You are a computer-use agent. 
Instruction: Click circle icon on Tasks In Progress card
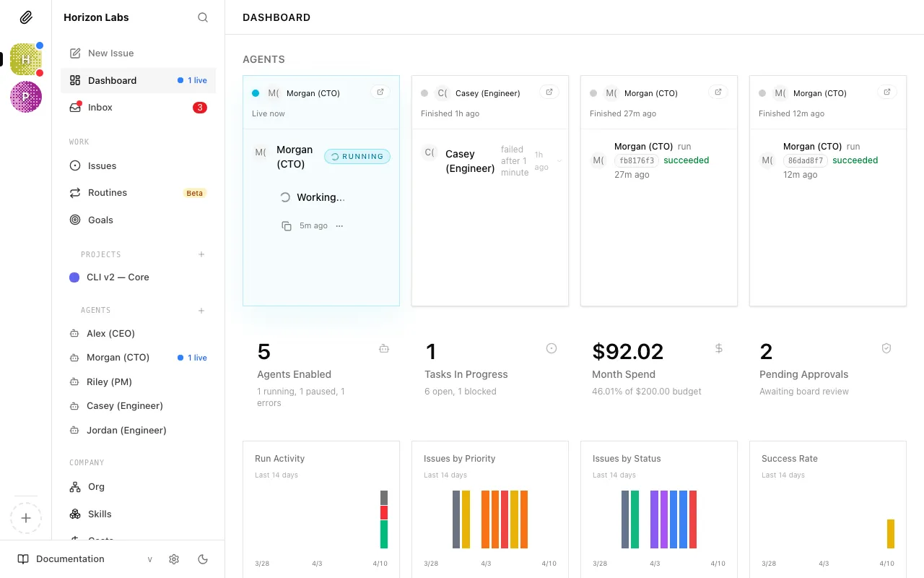point(552,348)
